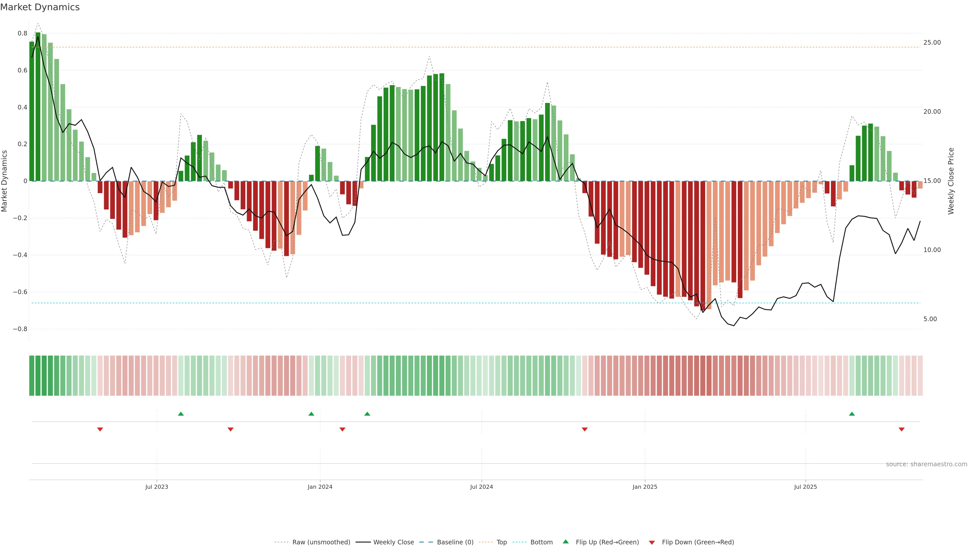Click the Jan 2024 x-axis label
The height and width of the screenshot is (551, 980).
320,487
